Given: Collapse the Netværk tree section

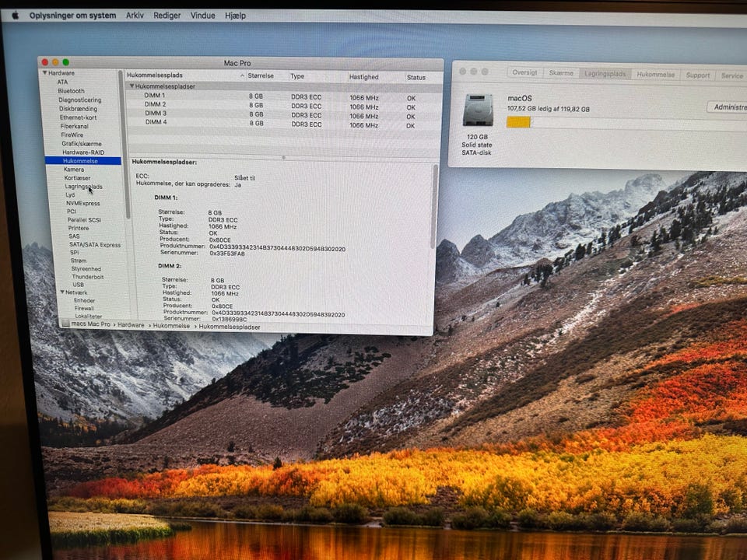Looking at the screenshot, I should point(62,292).
